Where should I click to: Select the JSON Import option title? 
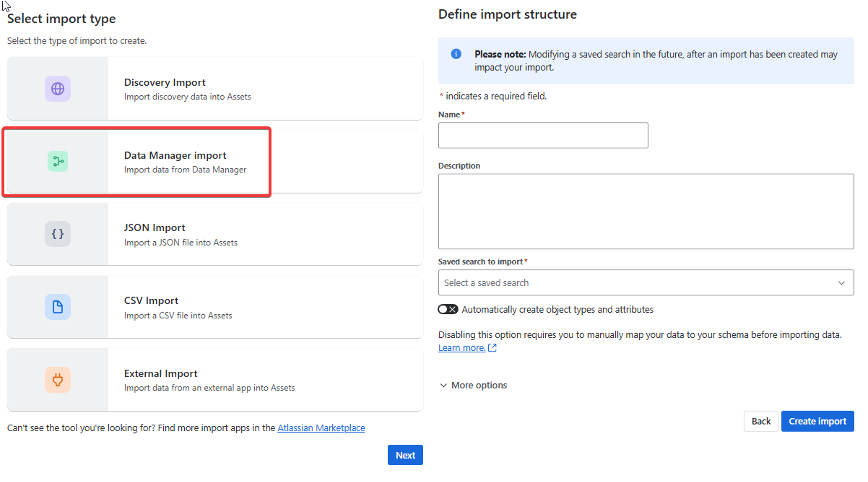click(154, 228)
